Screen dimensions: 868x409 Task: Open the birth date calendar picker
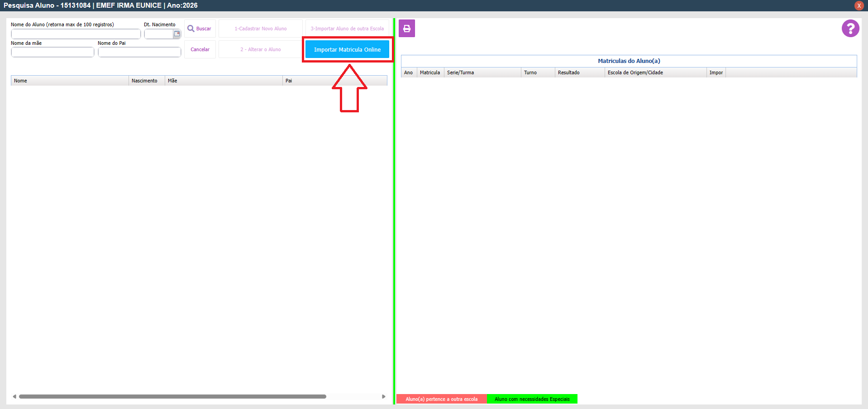coord(177,34)
